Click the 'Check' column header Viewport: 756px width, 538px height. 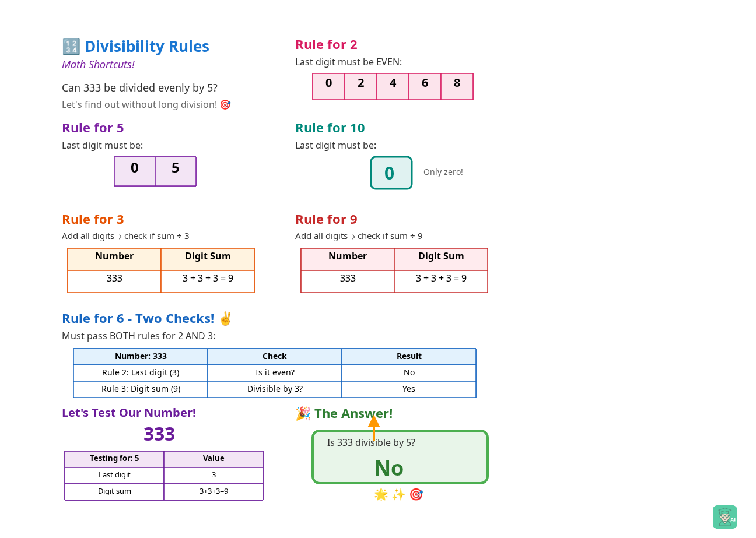coord(275,357)
